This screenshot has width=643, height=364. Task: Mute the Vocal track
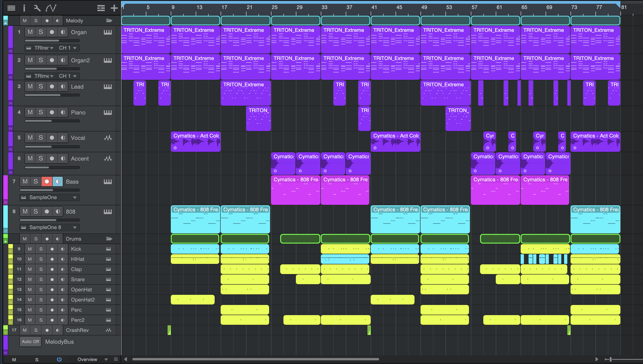pyautogui.click(x=30, y=137)
